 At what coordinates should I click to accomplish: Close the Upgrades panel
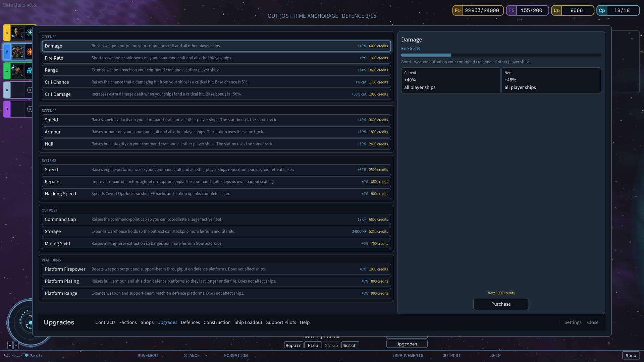click(x=593, y=322)
